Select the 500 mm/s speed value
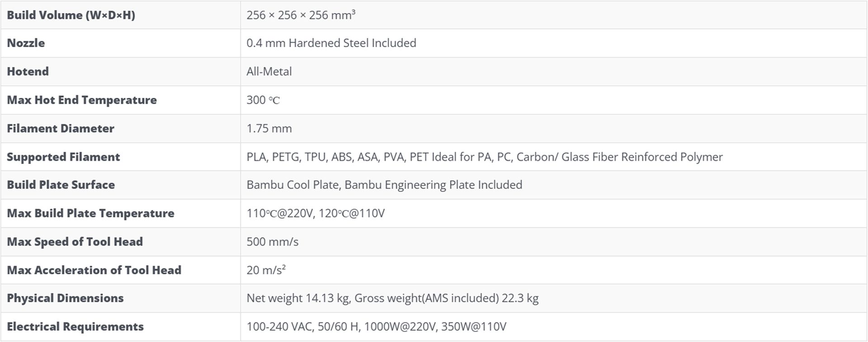868x342 pixels. tap(272, 242)
